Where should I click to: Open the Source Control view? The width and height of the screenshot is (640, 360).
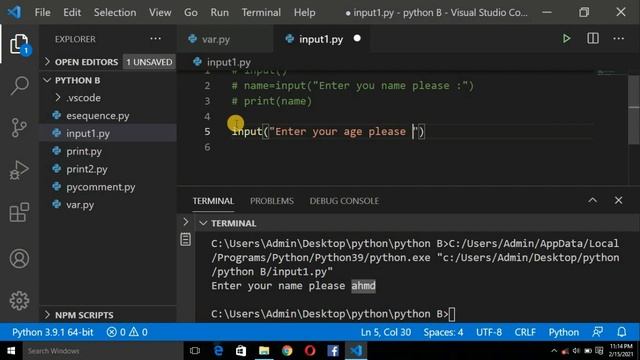19,128
